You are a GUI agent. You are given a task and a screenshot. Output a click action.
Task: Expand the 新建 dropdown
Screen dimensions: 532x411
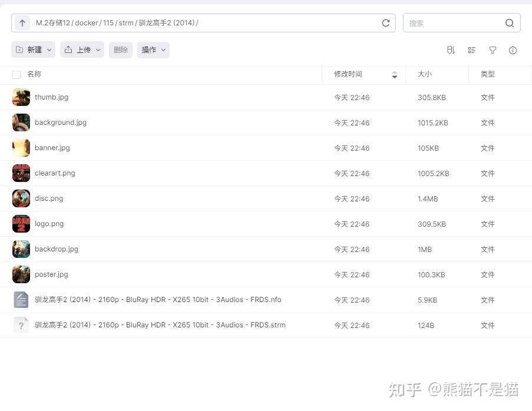pyautogui.click(x=49, y=50)
